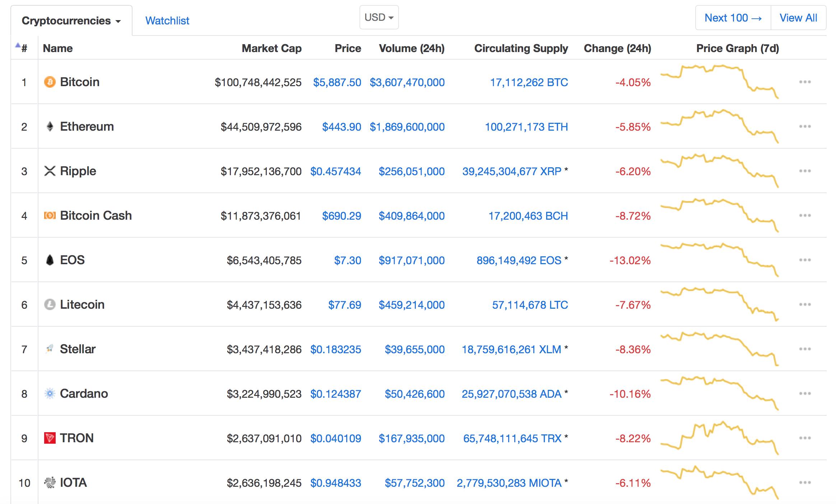Open the three-dot menu for IOTA
This screenshot has width=836, height=504.
(805, 482)
